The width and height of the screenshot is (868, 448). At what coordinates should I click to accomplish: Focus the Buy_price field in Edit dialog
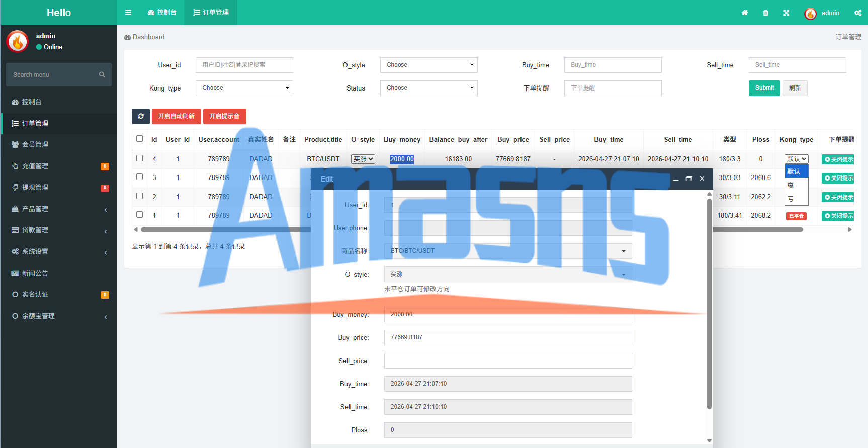click(x=508, y=337)
